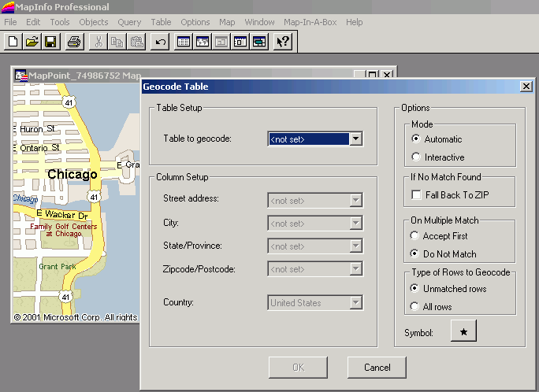Expand the Table to geocode dropdown
This screenshot has width=539, height=392.
click(x=355, y=139)
